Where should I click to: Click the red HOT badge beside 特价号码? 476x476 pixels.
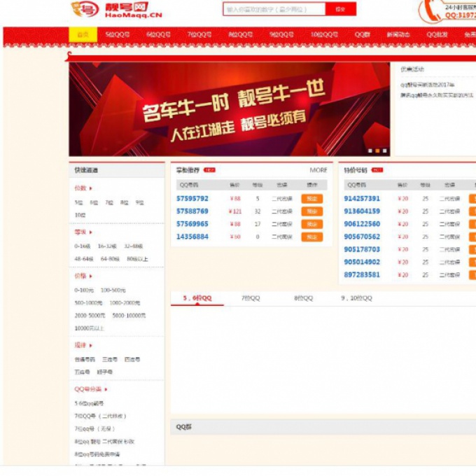pyautogui.click(x=377, y=170)
